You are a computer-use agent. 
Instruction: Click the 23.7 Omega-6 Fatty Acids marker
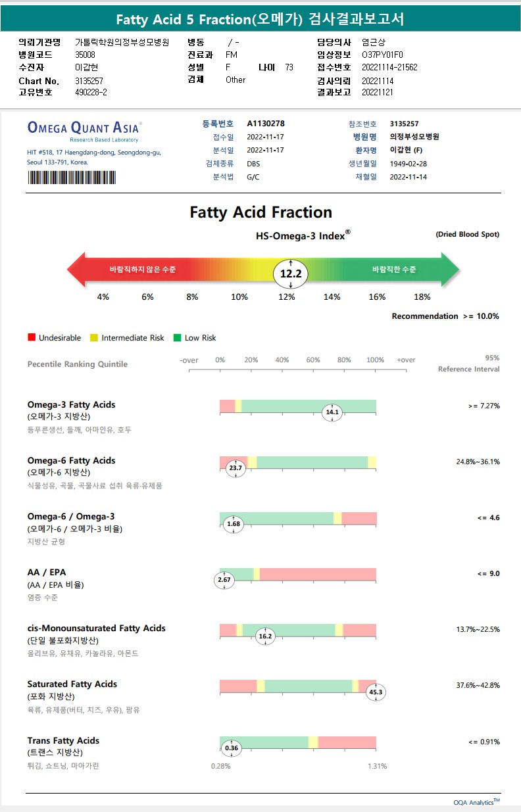pyautogui.click(x=235, y=468)
